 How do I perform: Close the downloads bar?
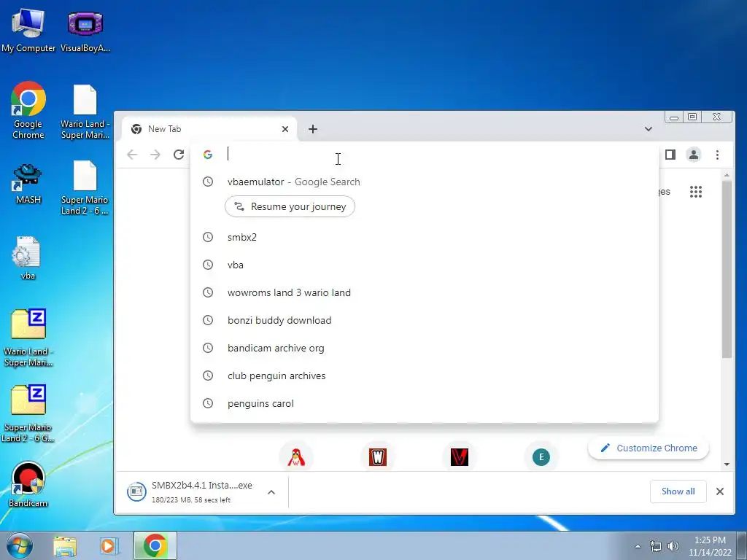click(x=720, y=491)
